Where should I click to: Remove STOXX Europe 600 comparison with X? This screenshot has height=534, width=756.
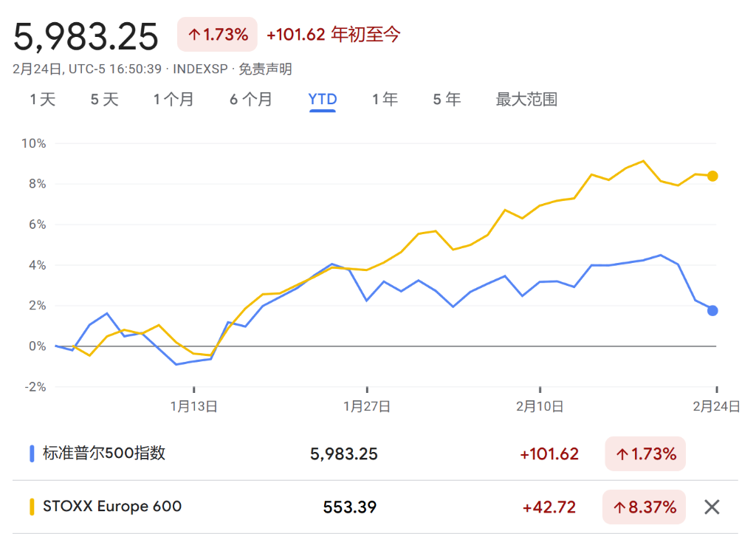click(x=712, y=507)
